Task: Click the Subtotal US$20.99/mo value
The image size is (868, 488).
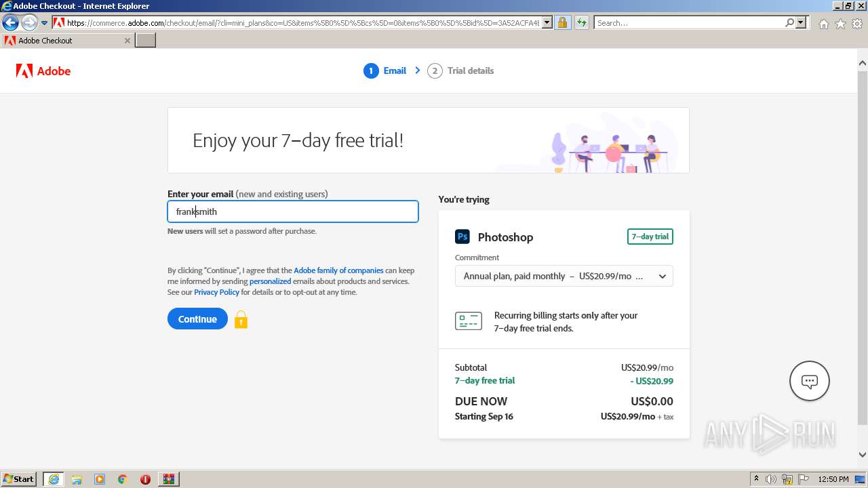Action: point(647,367)
